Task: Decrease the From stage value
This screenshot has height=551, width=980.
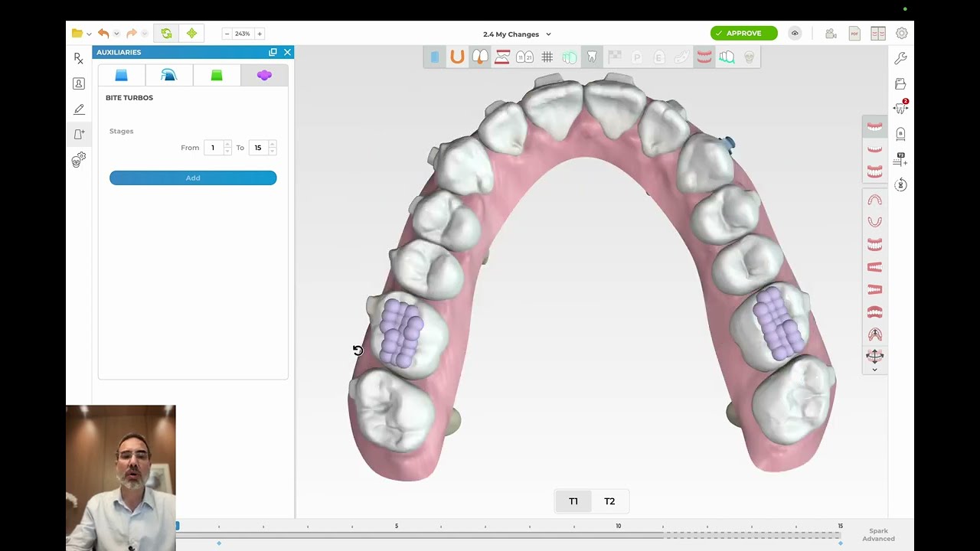Action: [x=227, y=151]
